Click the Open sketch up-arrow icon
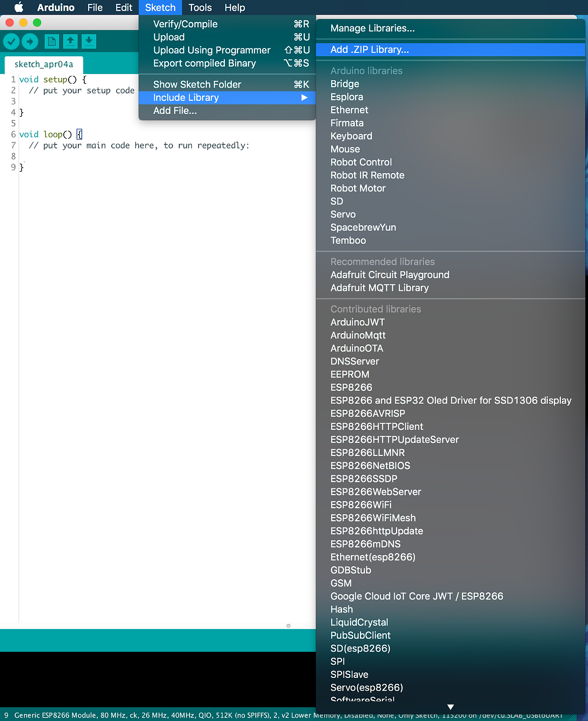 click(x=71, y=42)
